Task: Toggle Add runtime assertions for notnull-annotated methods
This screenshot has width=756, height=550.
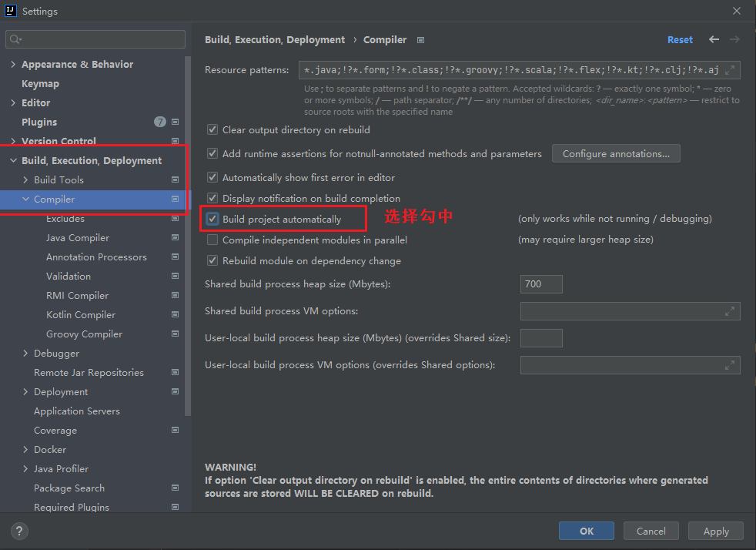Action: [x=212, y=153]
